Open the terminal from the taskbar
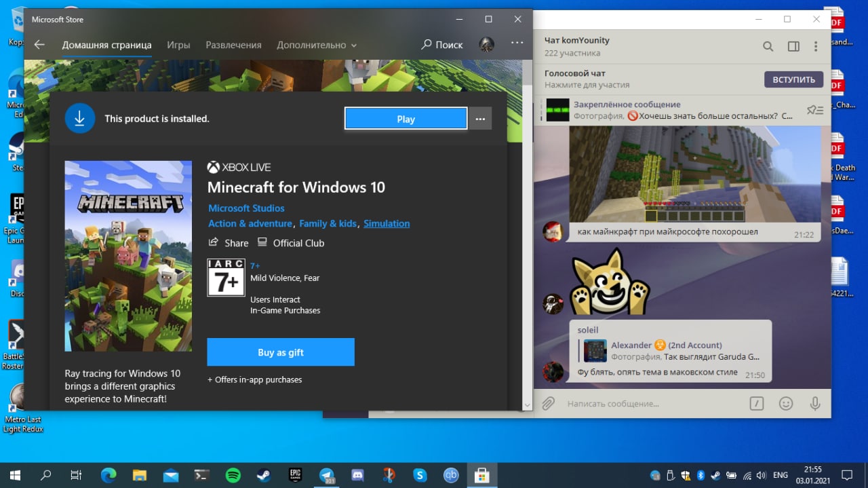868x488 pixels. (201, 475)
